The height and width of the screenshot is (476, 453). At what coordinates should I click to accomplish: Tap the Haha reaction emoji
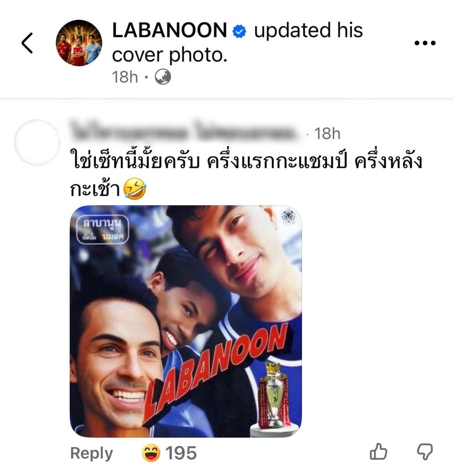click(x=151, y=452)
